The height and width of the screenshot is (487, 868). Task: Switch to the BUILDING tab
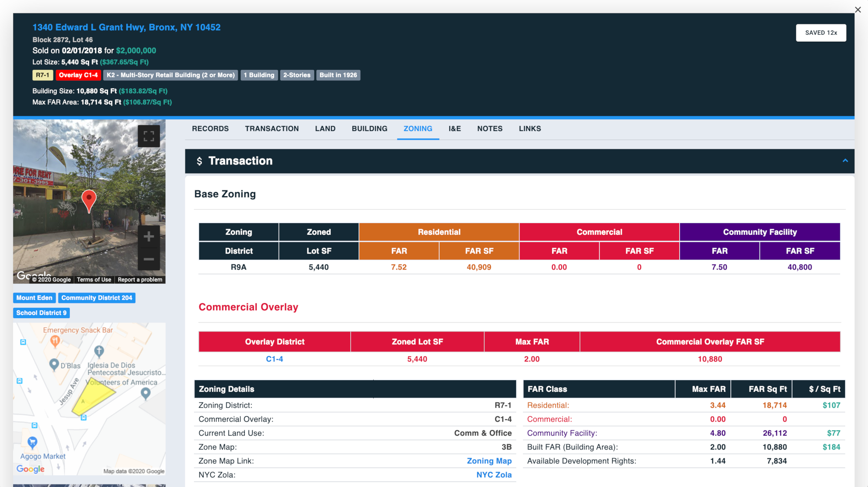pyautogui.click(x=369, y=128)
